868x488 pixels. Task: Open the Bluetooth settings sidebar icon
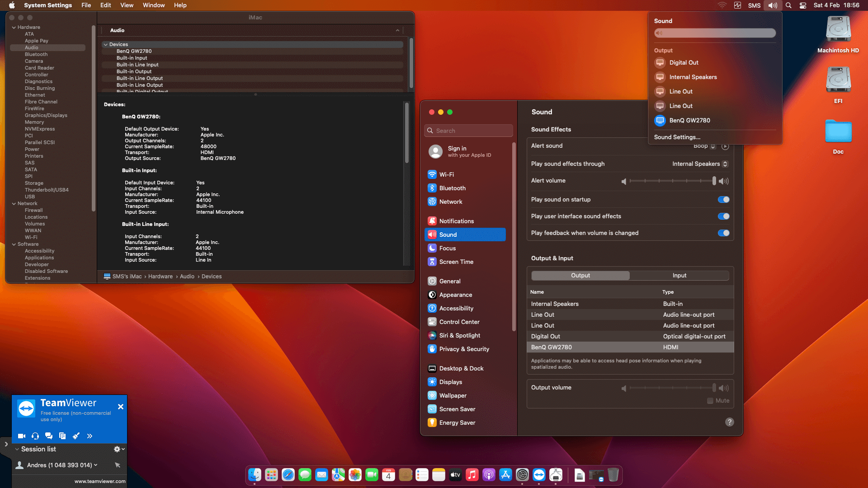[432, 188]
